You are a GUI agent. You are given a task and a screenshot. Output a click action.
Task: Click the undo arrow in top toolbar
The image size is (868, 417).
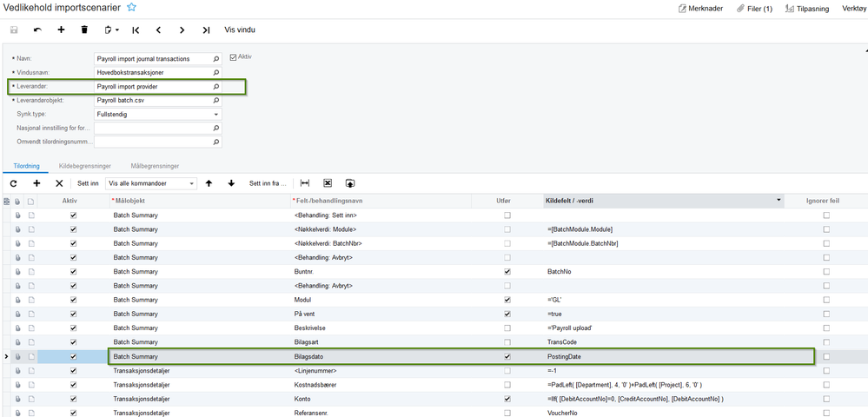click(37, 30)
